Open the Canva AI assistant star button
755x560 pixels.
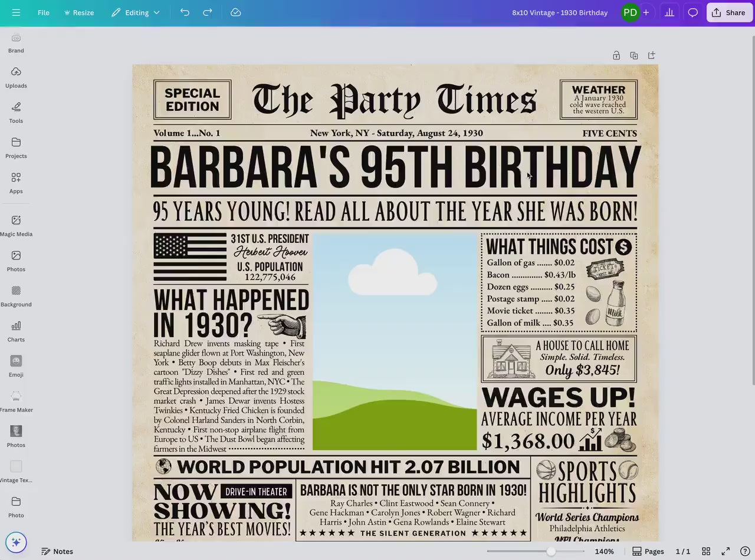point(16,542)
